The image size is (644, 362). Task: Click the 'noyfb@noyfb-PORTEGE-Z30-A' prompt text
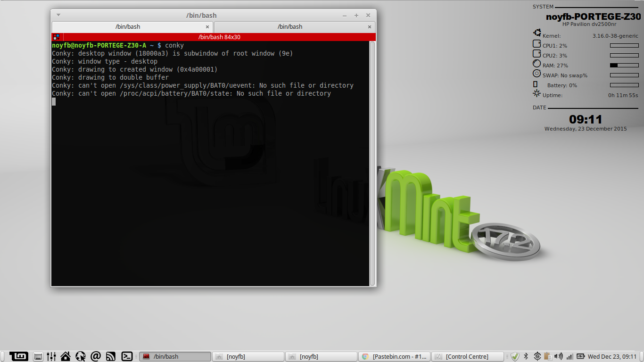point(99,45)
